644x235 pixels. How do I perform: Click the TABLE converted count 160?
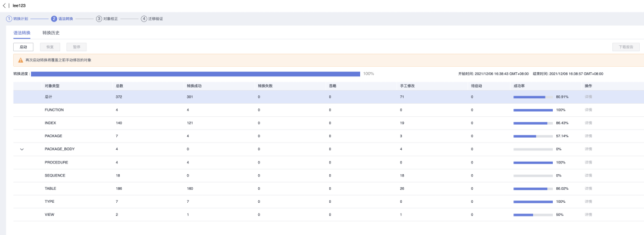click(x=190, y=188)
